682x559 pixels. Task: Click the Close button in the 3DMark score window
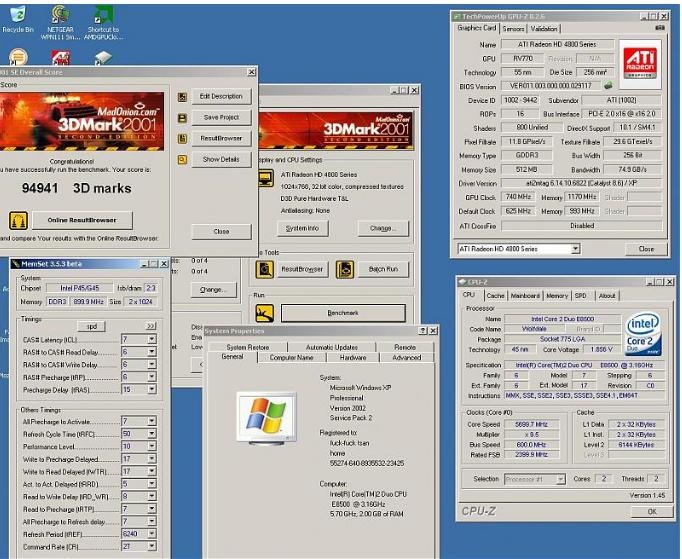click(221, 231)
